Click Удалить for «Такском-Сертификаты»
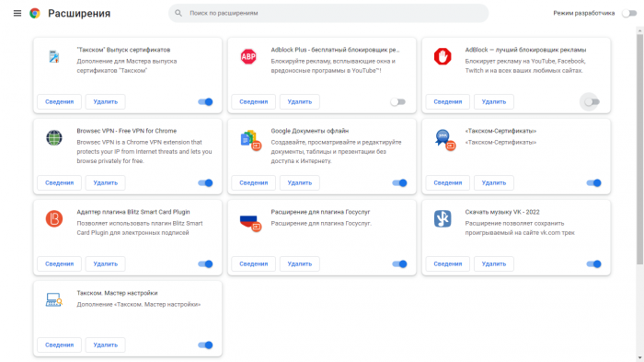644x362 pixels. (x=494, y=182)
